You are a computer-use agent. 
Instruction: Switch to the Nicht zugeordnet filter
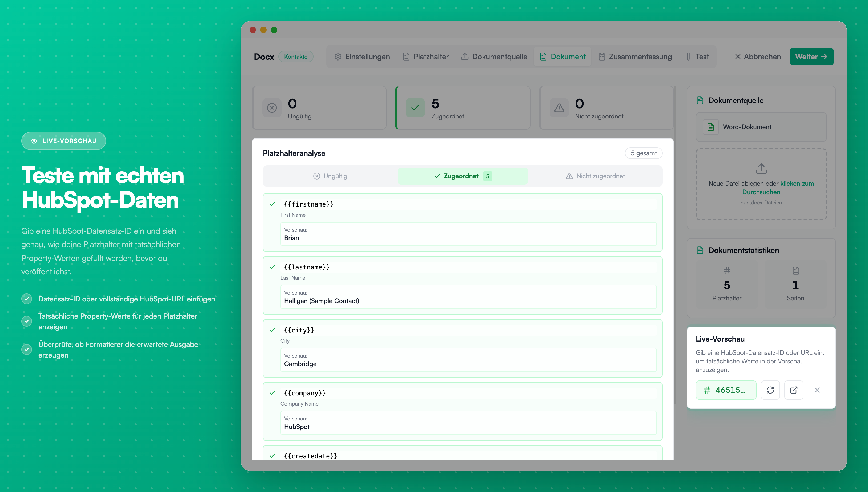[595, 176]
